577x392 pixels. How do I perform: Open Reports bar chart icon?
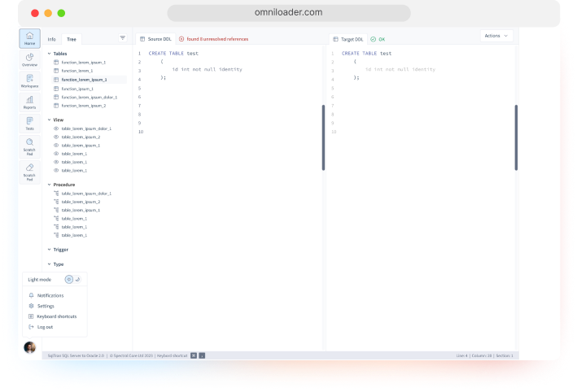point(30,102)
